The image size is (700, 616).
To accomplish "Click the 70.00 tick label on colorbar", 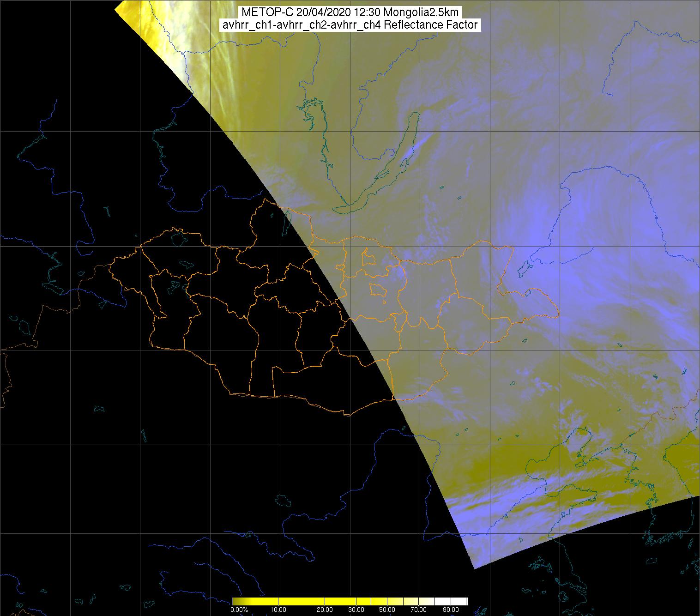I will (419, 610).
